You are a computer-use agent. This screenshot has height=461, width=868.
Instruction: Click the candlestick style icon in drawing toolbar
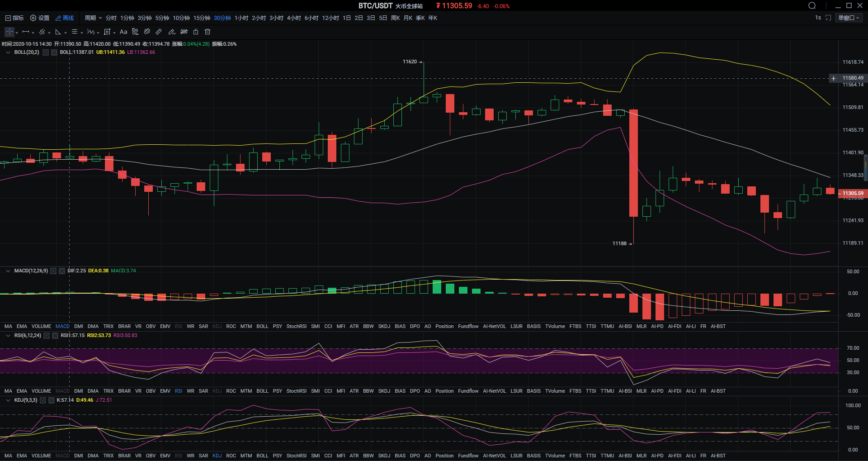coord(184,32)
